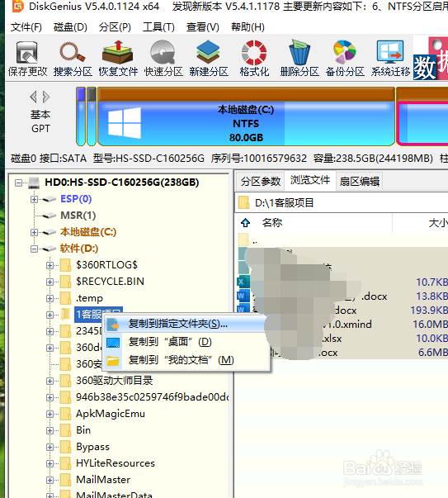Image resolution: width=448 pixels, height=498 pixels.
Task: Open 分区(P) menu
Action: (x=115, y=27)
